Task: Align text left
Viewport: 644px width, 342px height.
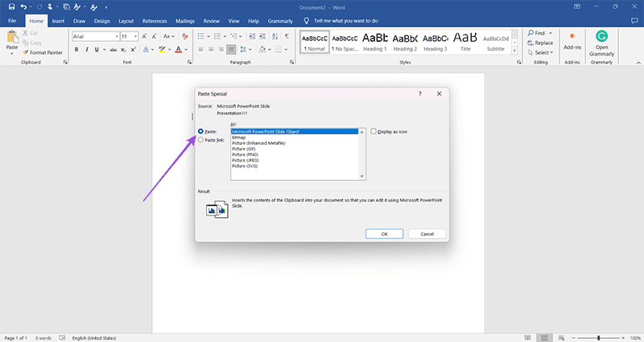Action: coord(200,49)
